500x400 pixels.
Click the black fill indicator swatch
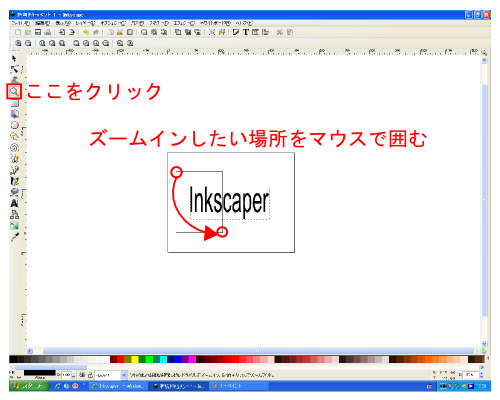pos(39,373)
